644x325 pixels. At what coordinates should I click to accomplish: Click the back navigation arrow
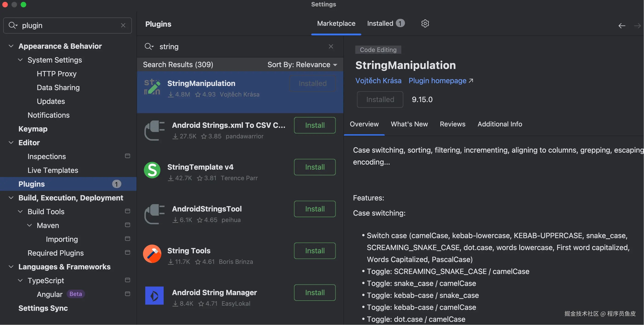tap(622, 26)
